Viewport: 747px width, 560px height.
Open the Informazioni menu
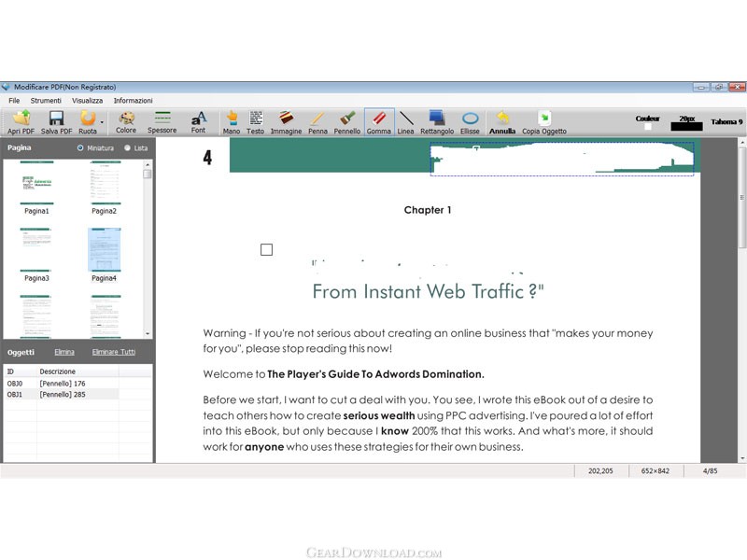tap(133, 101)
